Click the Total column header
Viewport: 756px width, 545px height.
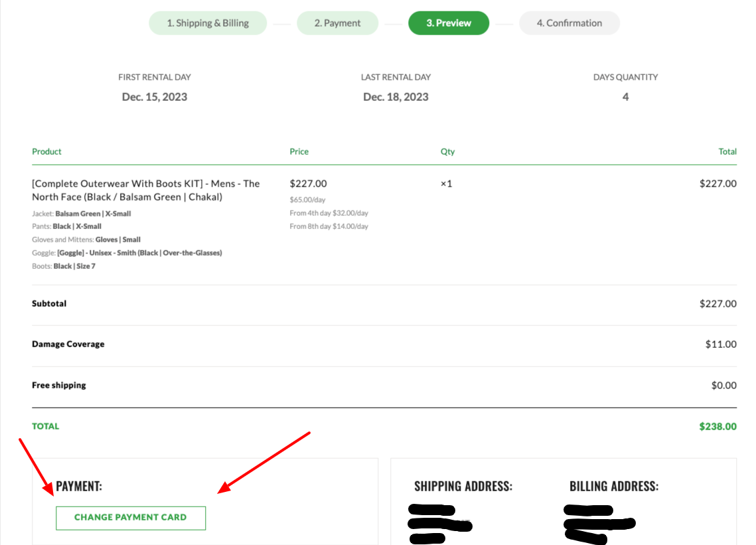pos(727,151)
